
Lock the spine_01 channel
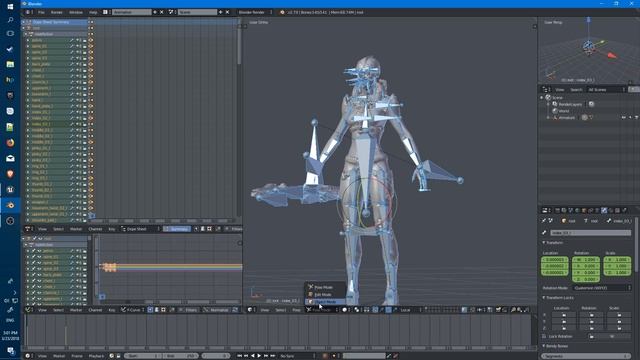click(84, 47)
